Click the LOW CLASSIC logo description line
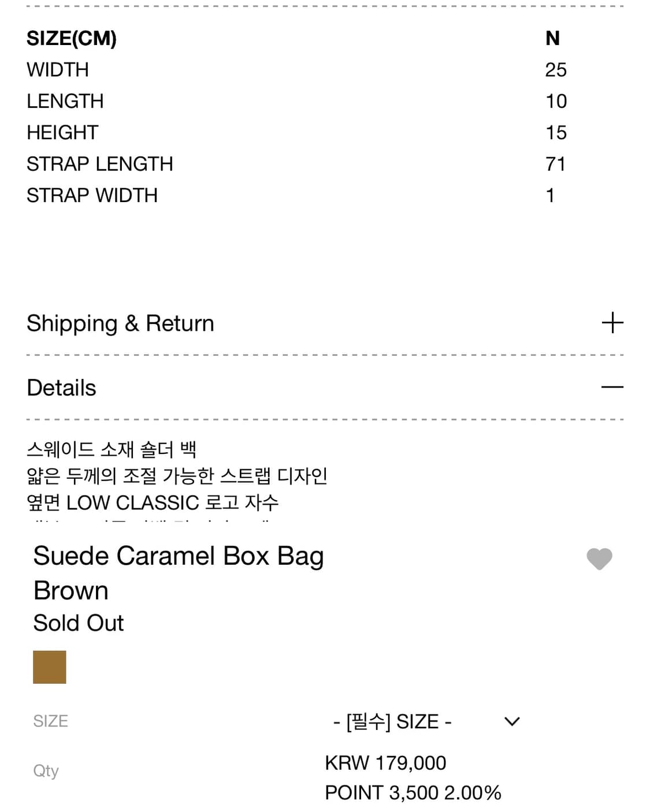The height and width of the screenshot is (812, 650). click(x=153, y=502)
